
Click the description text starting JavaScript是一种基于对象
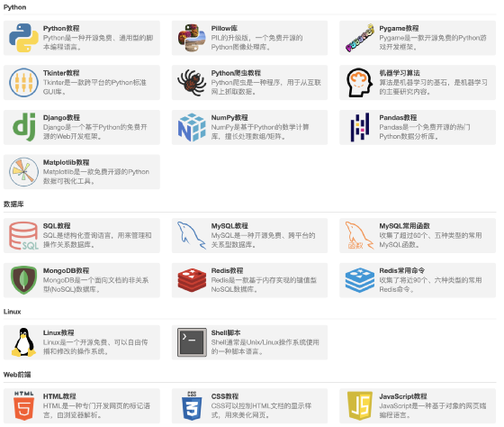[433, 411]
